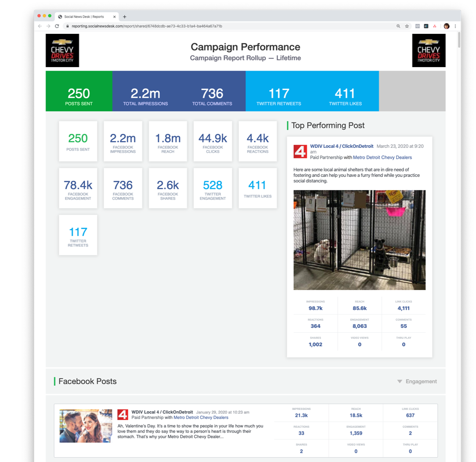Click Valentine's post Link Clicks value 637

tap(410, 415)
